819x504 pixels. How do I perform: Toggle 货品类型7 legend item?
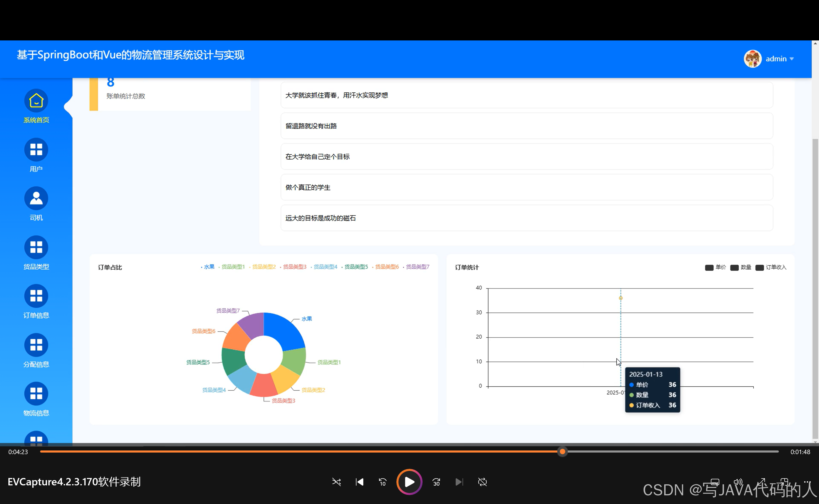[x=416, y=267]
